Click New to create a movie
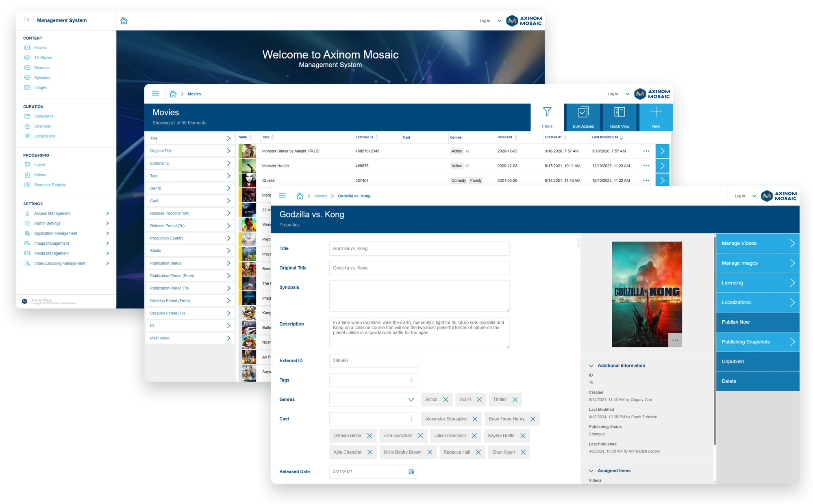 pyautogui.click(x=656, y=117)
